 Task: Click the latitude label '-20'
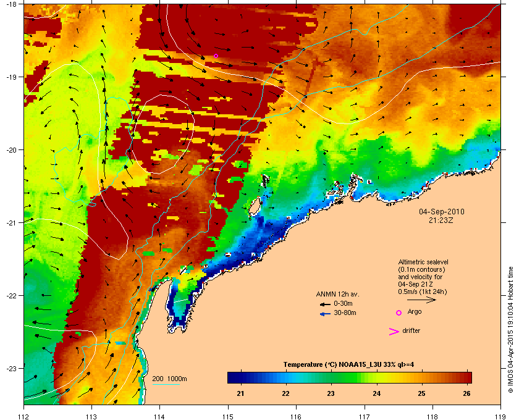(11, 150)
